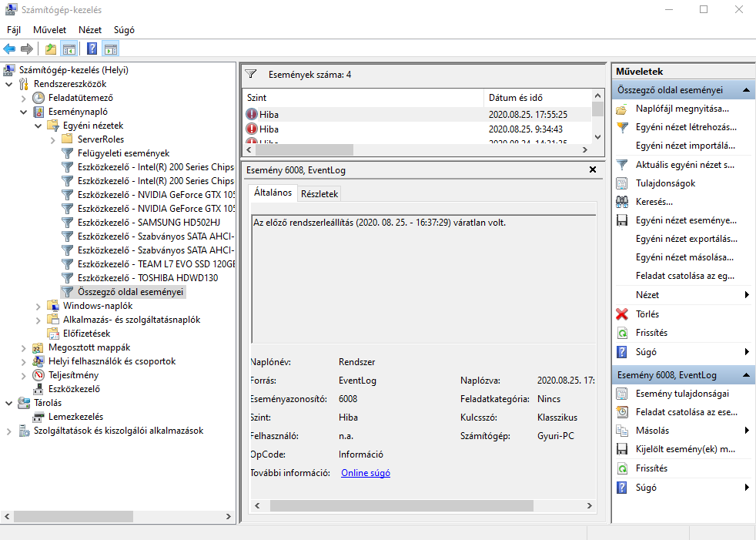Expand the ServerRoles folder

click(x=52, y=140)
